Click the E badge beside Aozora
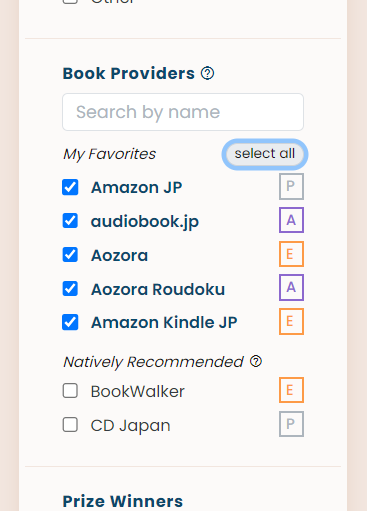 tap(291, 254)
